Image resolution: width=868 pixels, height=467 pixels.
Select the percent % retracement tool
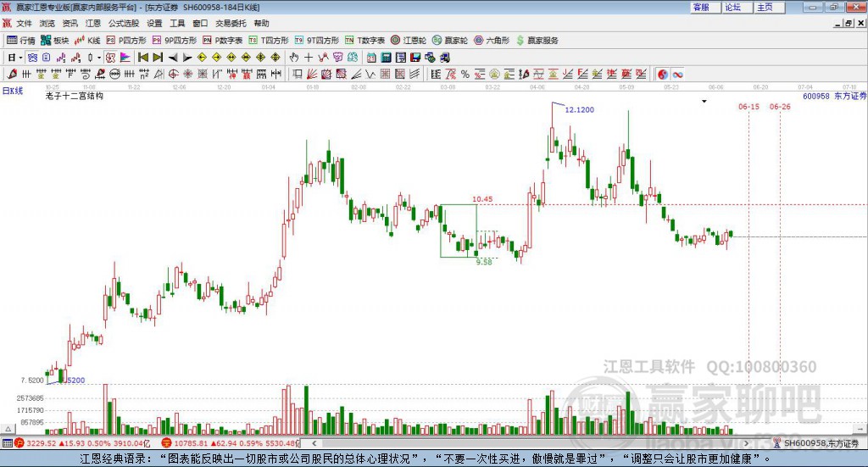coord(465,74)
